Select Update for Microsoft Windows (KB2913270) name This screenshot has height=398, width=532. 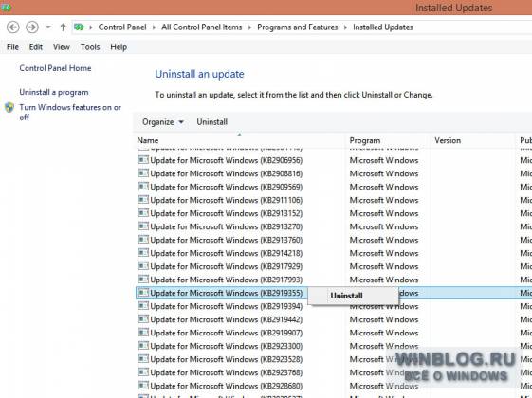point(227,226)
